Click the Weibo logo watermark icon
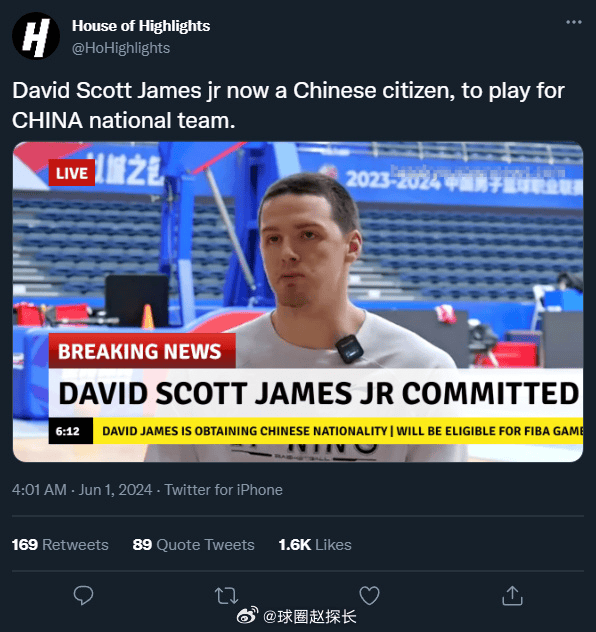596x632 pixels. click(x=247, y=616)
